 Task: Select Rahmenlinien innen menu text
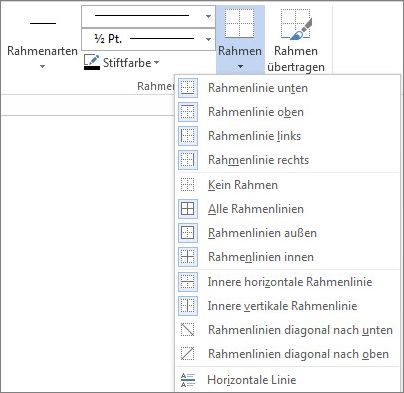click(261, 257)
